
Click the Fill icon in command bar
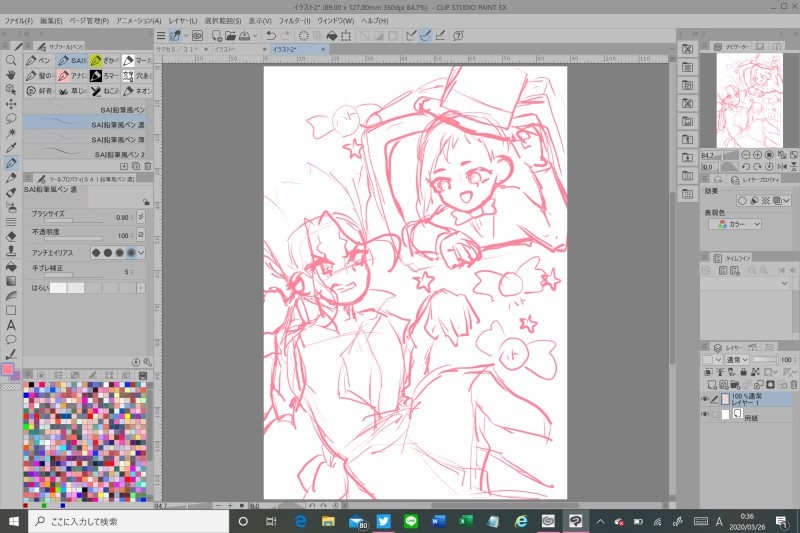point(332,36)
